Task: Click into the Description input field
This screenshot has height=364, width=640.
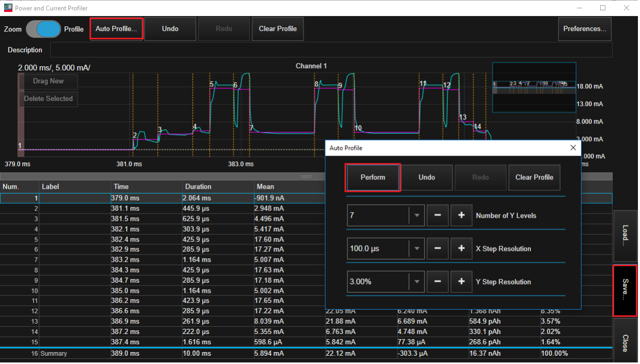Action: tap(331, 50)
